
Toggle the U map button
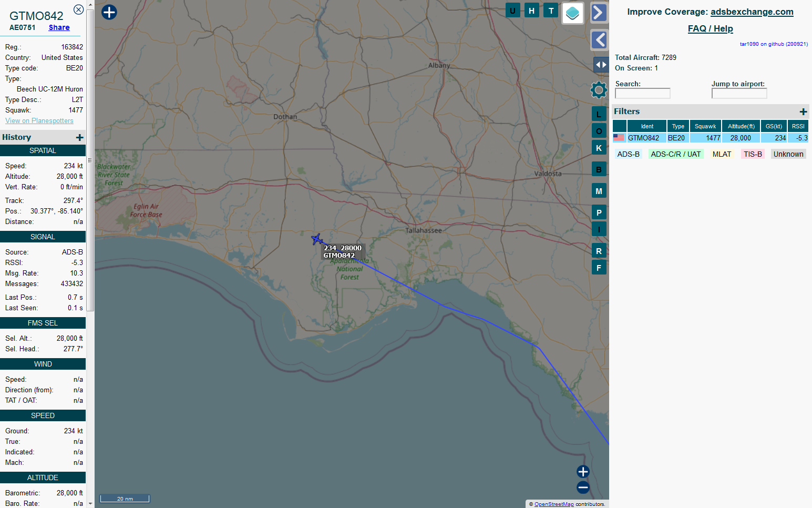click(512, 11)
